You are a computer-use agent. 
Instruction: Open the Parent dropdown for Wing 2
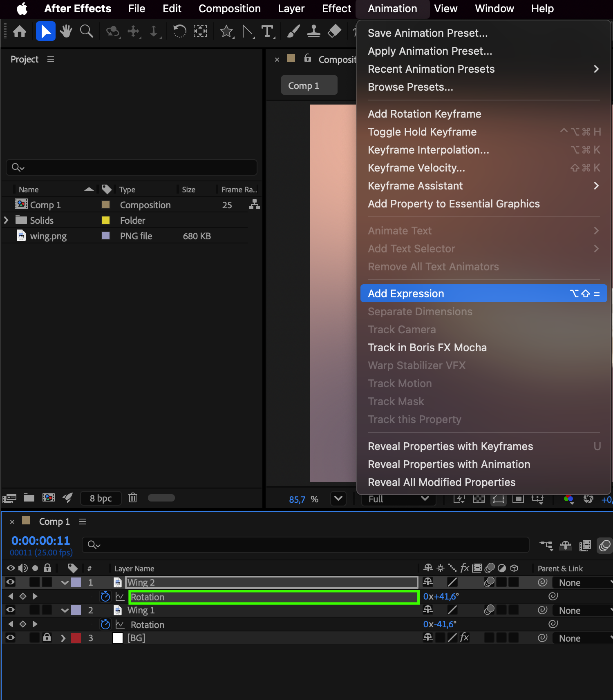[x=583, y=583]
